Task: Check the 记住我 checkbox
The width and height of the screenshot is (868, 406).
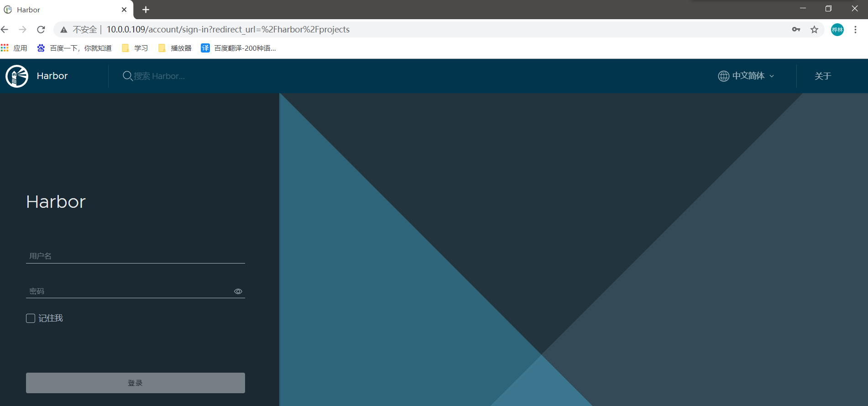Action: pos(31,318)
